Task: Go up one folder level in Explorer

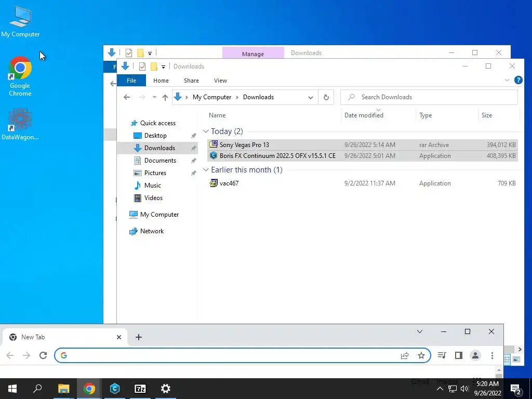Action: pyautogui.click(x=165, y=97)
